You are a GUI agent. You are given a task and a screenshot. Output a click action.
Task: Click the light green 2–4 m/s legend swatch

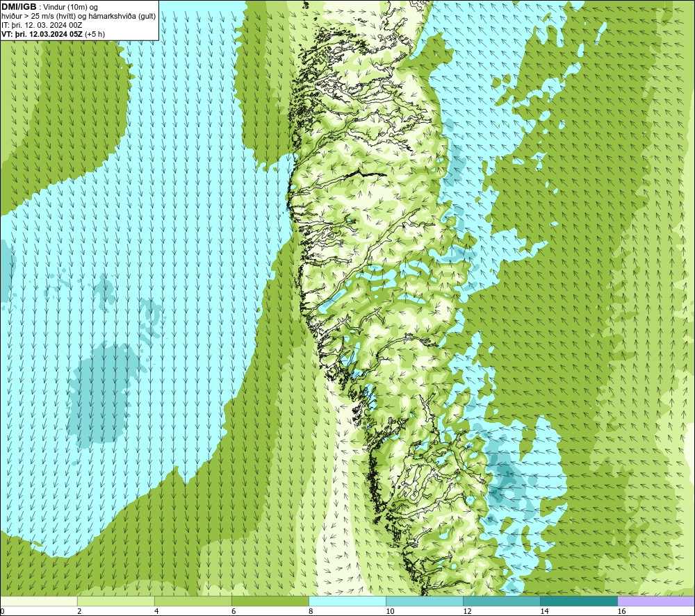[116, 601]
